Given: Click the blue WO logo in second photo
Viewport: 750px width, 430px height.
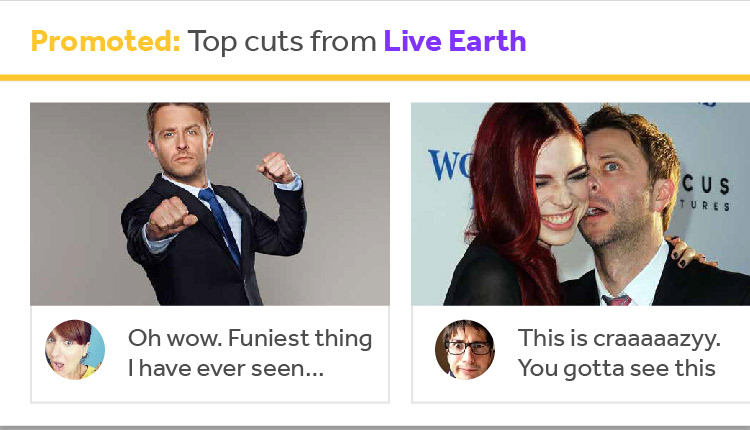Looking at the screenshot, I should click(x=450, y=165).
